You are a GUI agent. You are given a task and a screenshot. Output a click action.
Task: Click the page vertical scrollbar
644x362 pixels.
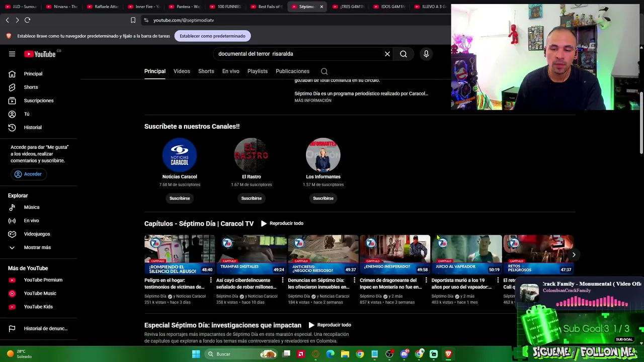coord(641,123)
